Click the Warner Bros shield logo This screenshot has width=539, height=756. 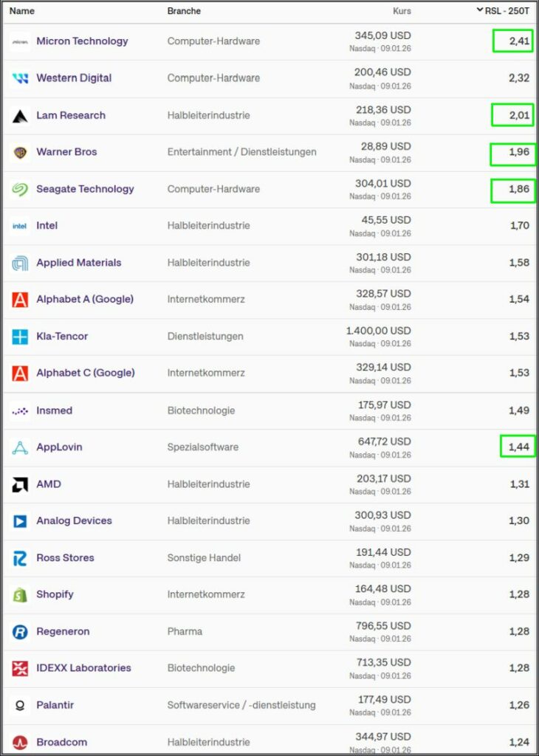[x=20, y=152]
